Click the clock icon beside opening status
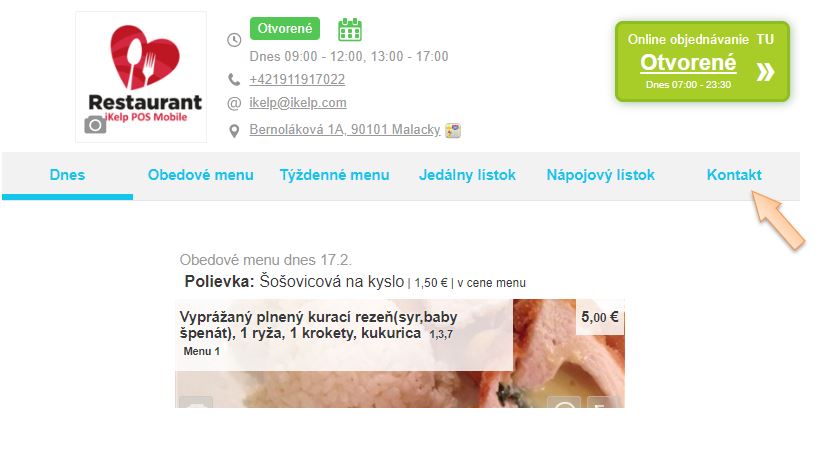The image size is (838, 449). [234, 40]
